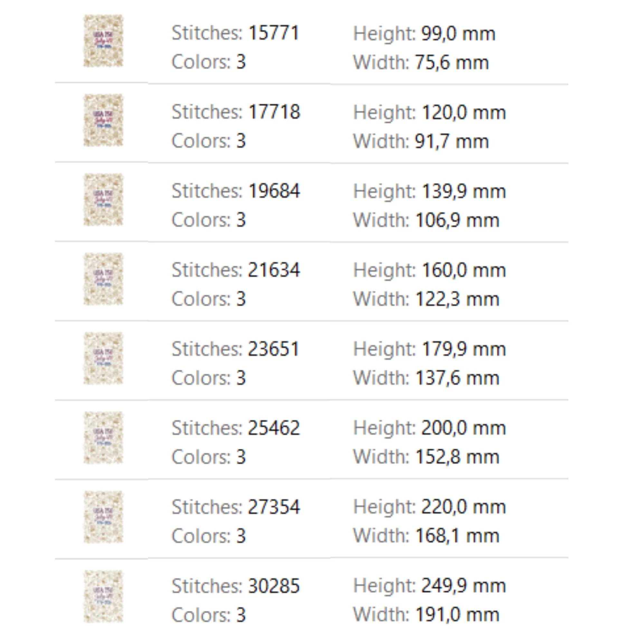
Task: Select the thumbnail beside Stitches 17718
Action: pyautogui.click(x=103, y=120)
